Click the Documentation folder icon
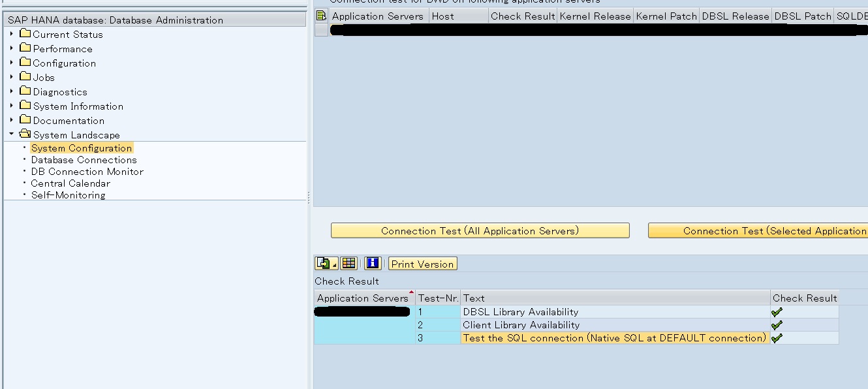 (x=25, y=120)
